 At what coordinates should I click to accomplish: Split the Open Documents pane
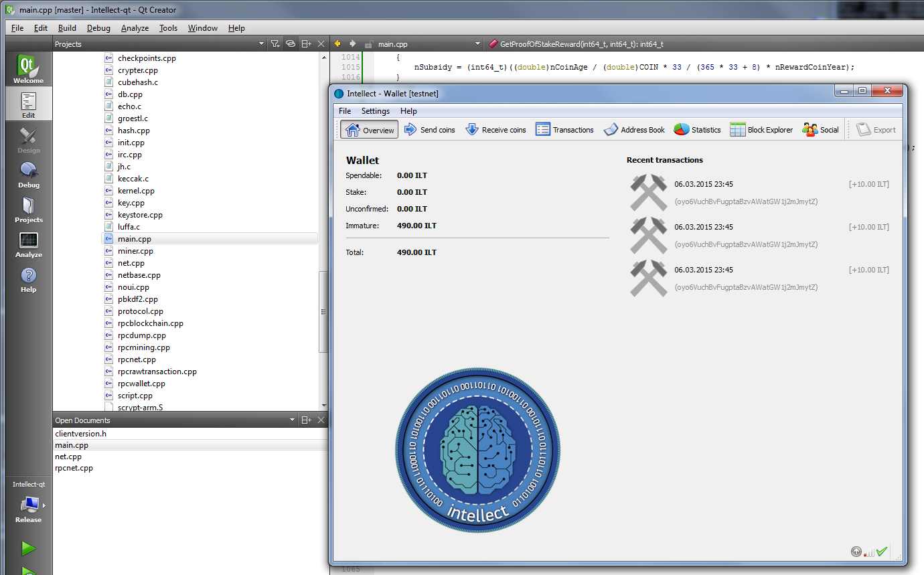(x=306, y=420)
